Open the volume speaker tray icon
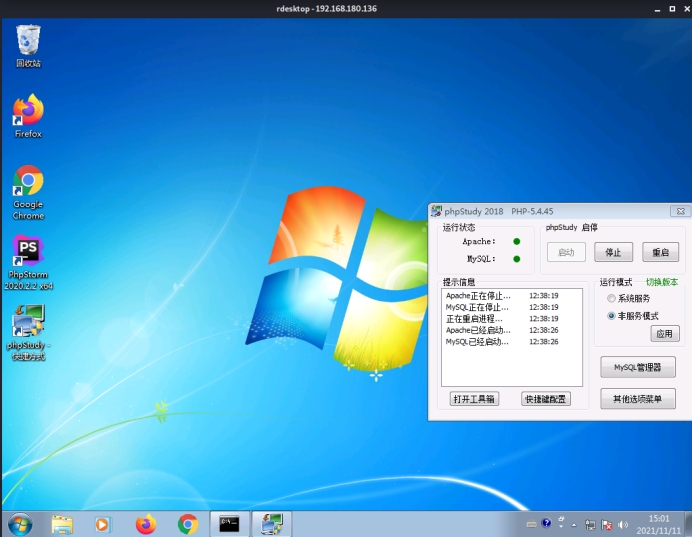 point(623,525)
